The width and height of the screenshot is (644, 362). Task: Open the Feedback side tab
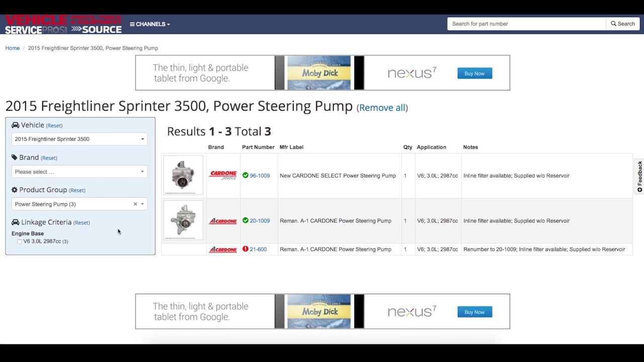coord(639,176)
